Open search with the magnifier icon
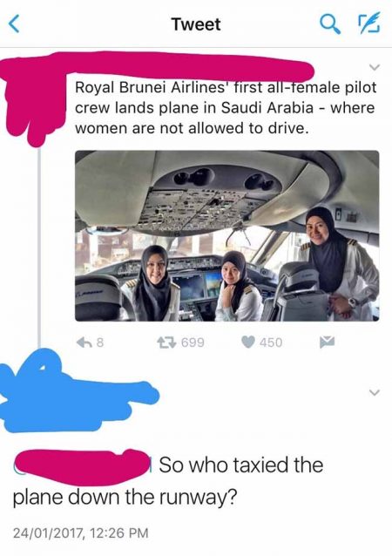392x556 pixels. pyautogui.click(x=330, y=24)
